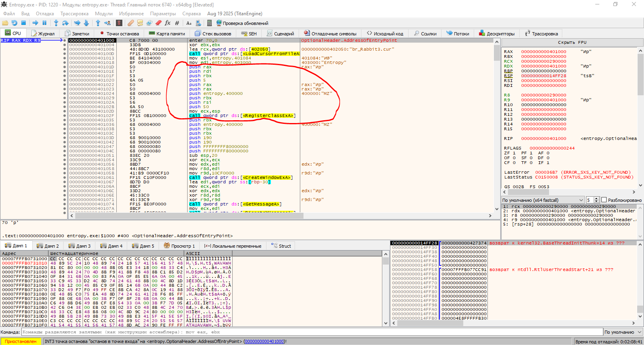Increase the argument count spinner value
This screenshot has height=345, width=644.
597,199
